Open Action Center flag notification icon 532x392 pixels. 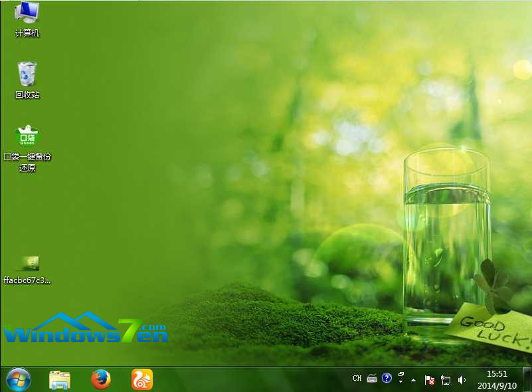430,380
